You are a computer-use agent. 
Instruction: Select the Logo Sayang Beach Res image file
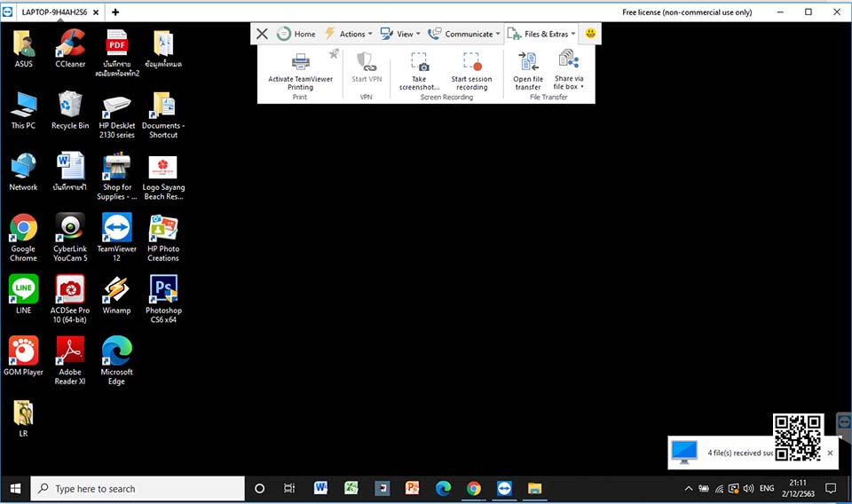click(163, 177)
